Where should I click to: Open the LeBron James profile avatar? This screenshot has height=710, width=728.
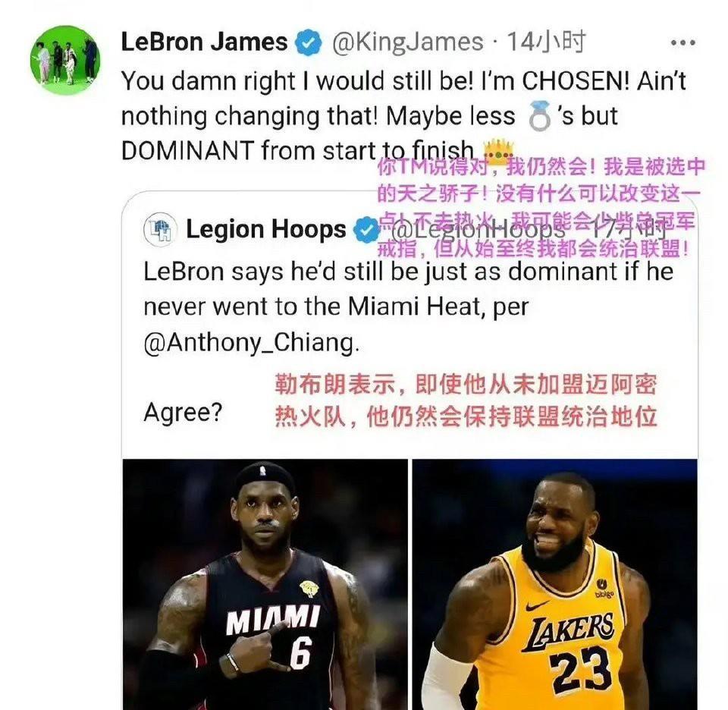click(65, 60)
